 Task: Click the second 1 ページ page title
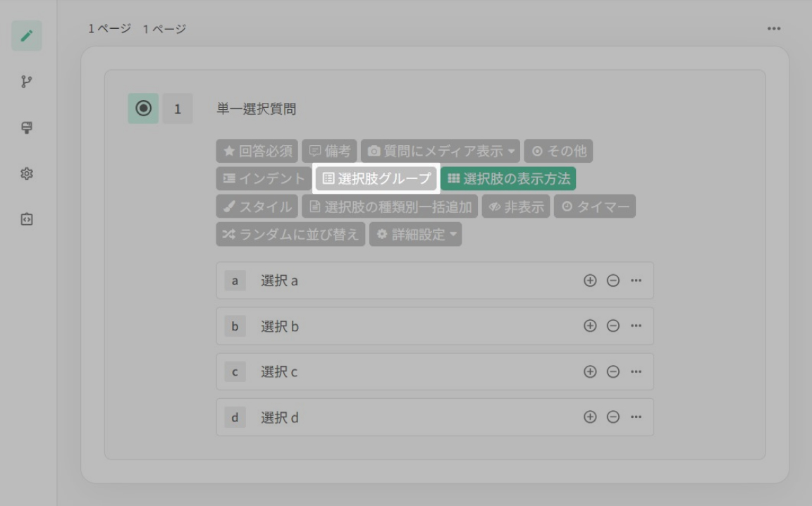point(164,29)
